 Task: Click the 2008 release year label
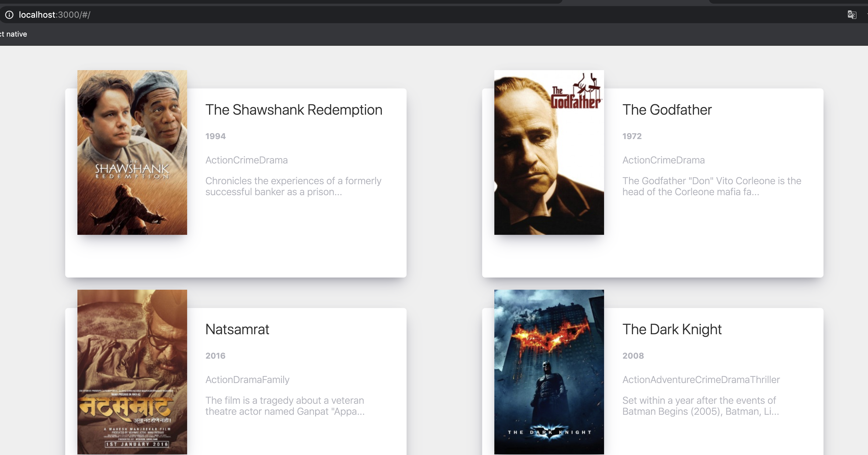click(x=633, y=356)
